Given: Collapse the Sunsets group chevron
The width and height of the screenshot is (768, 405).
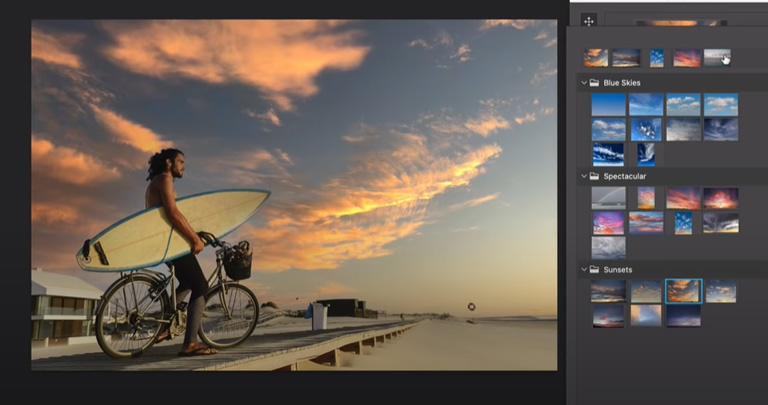Looking at the screenshot, I should (x=583, y=269).
